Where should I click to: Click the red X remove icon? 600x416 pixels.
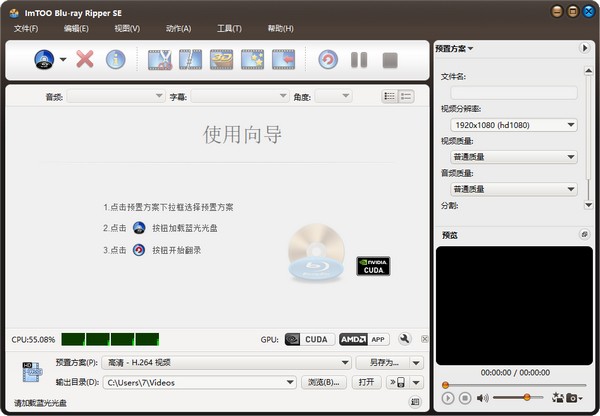(85, 60)
